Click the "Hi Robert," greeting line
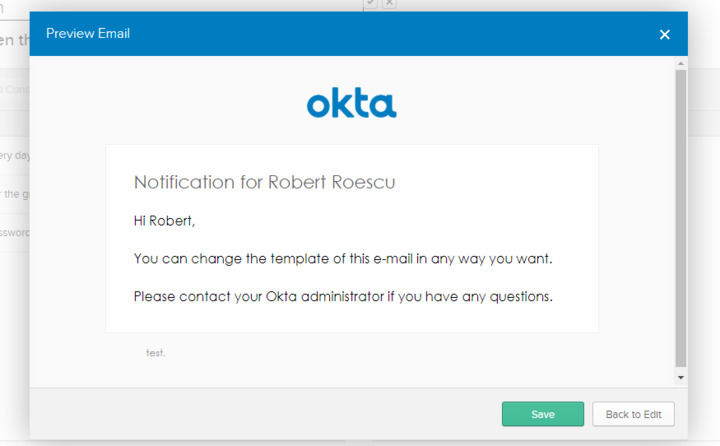The width and height of the screenshot is (720, 446). click(x=164, y=219)
